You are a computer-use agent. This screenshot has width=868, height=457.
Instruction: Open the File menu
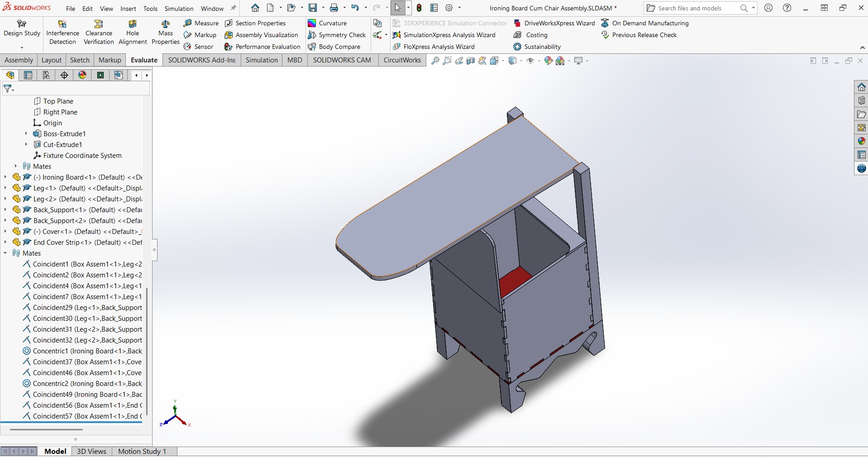pyautogui.click(x=71, y=8)
